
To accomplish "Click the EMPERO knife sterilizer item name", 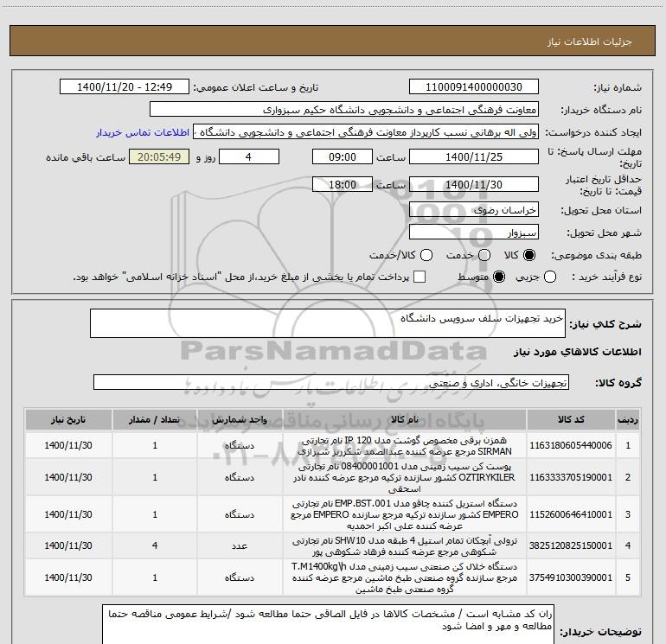I will [x=405, y=514].
